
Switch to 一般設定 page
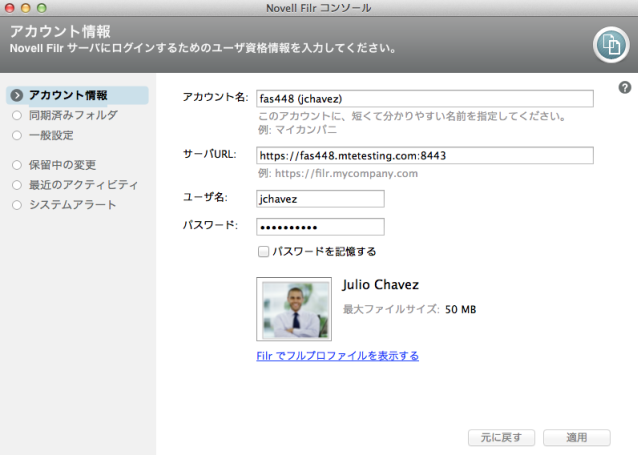pos(43,135)
